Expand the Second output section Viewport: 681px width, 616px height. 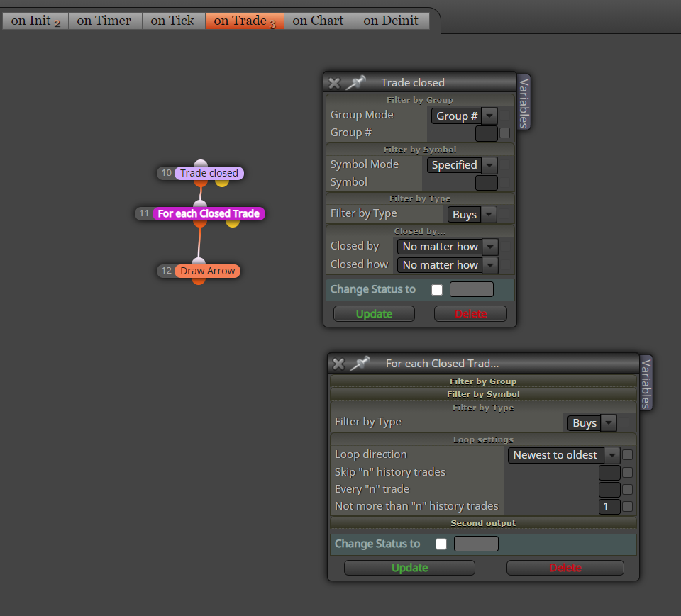(483, 522)
